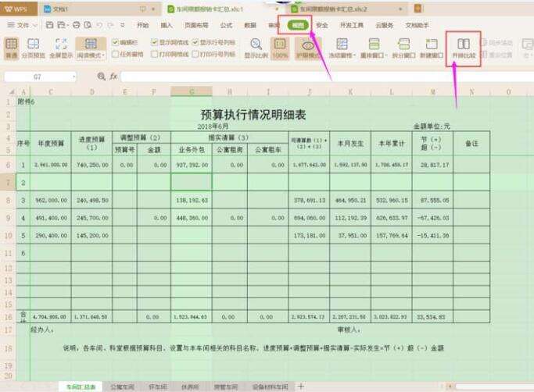Click Side-by-Side Compare (并排比较)
The height and width of the screenshot is (392, 534).
point(464,48)
